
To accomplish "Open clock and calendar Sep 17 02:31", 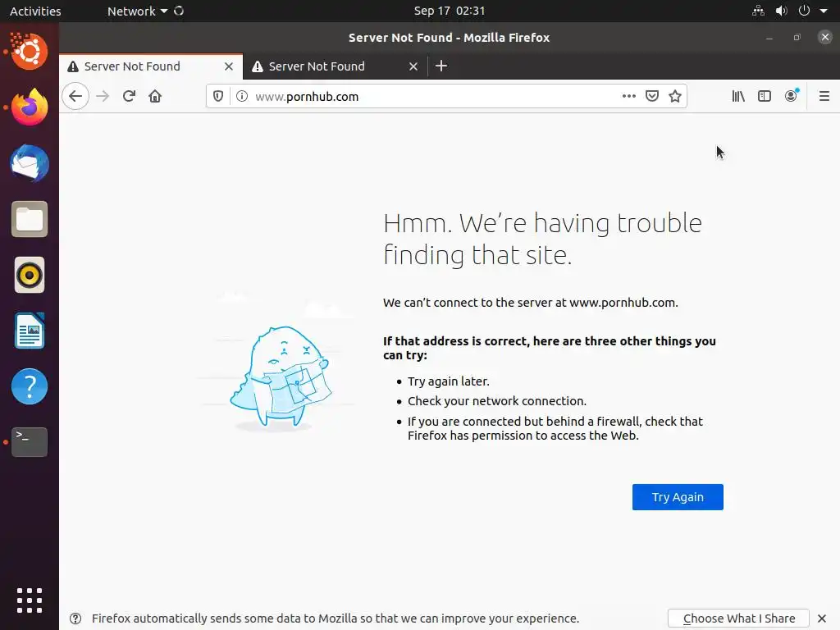I will coord(449,11).
